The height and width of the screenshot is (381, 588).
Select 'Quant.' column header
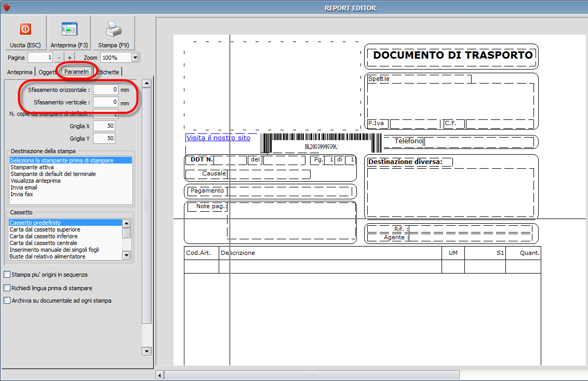click(529, 253)
